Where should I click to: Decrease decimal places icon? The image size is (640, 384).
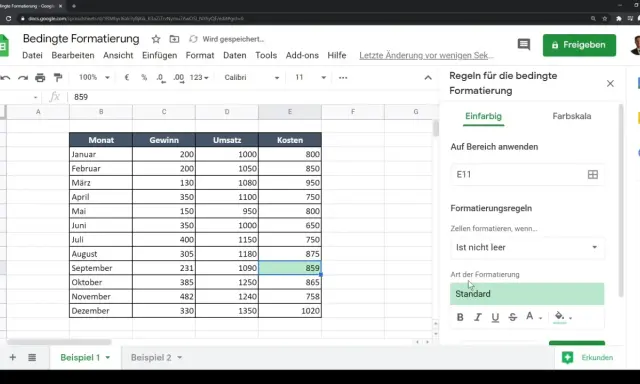coord(161,78)
